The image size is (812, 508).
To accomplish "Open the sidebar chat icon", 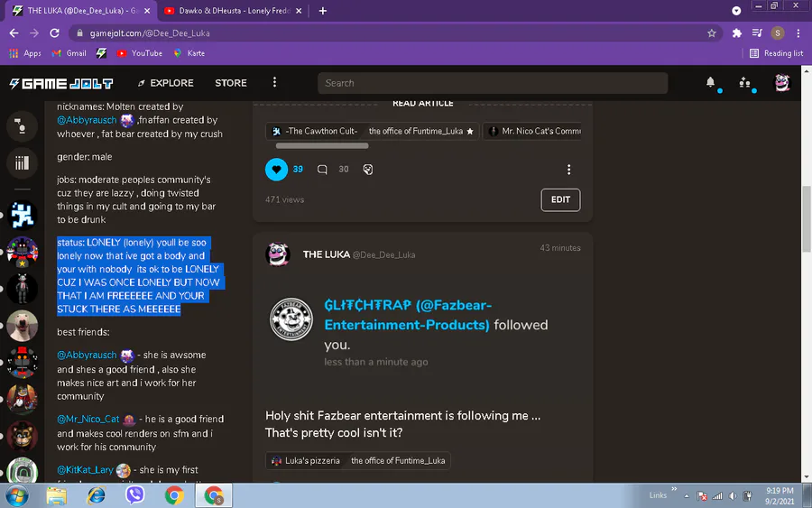I will click(22, 125).
